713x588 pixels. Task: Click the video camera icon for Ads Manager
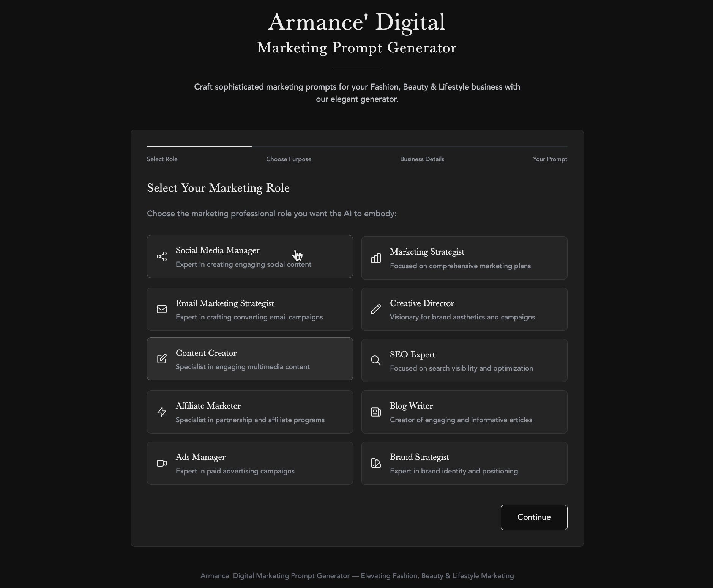(162, 463)
